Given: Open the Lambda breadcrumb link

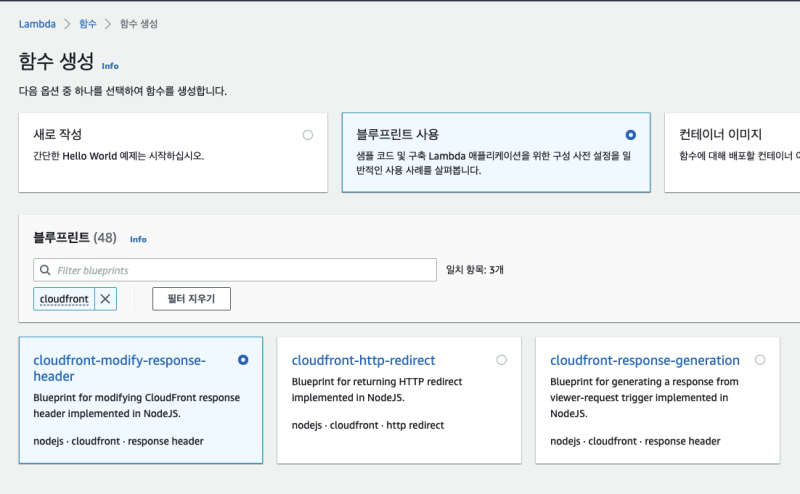Looking at the screenshot, I should coord(37,24).
